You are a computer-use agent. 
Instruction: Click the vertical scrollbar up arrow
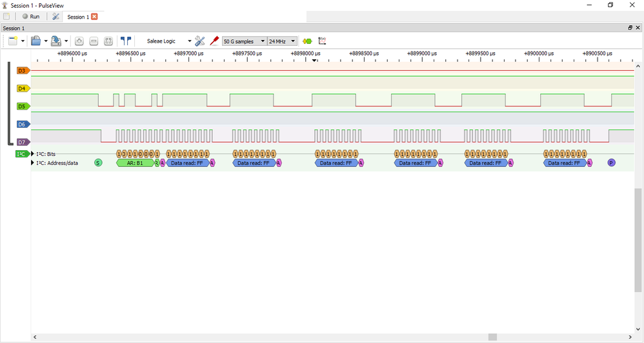tap(638, 66)
